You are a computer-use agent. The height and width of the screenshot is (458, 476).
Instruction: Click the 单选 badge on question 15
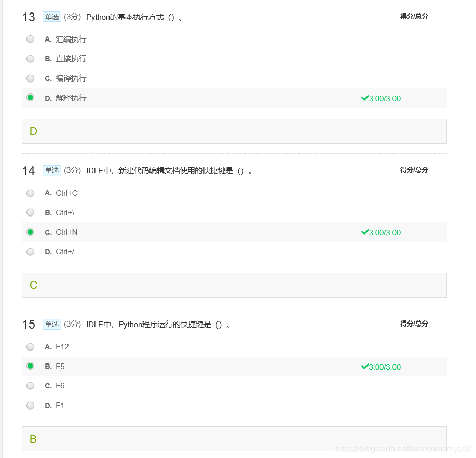coord(51,324)
